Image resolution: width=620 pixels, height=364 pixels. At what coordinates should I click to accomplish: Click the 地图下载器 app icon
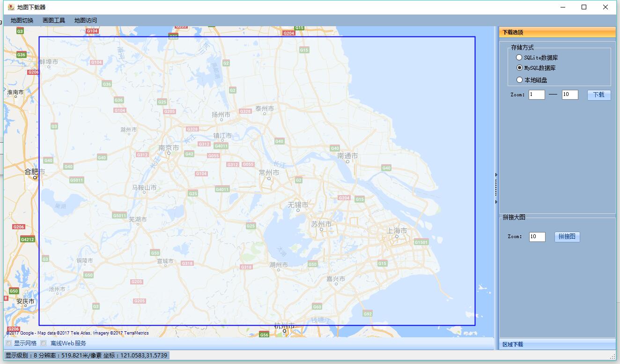(x=11, y=7)
